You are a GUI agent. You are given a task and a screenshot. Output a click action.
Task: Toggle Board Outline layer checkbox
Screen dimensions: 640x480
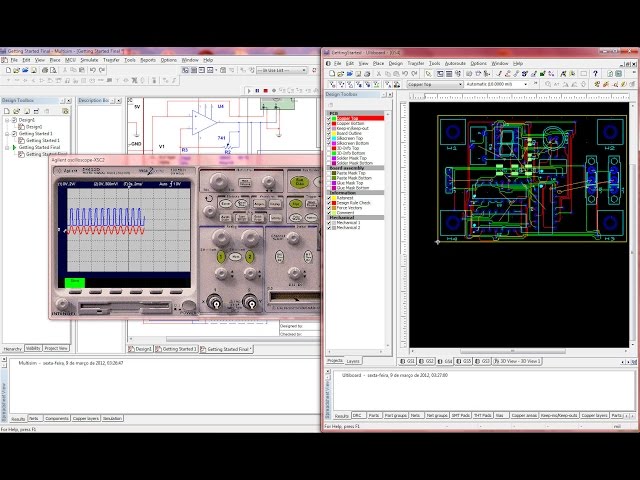(329, 133)
